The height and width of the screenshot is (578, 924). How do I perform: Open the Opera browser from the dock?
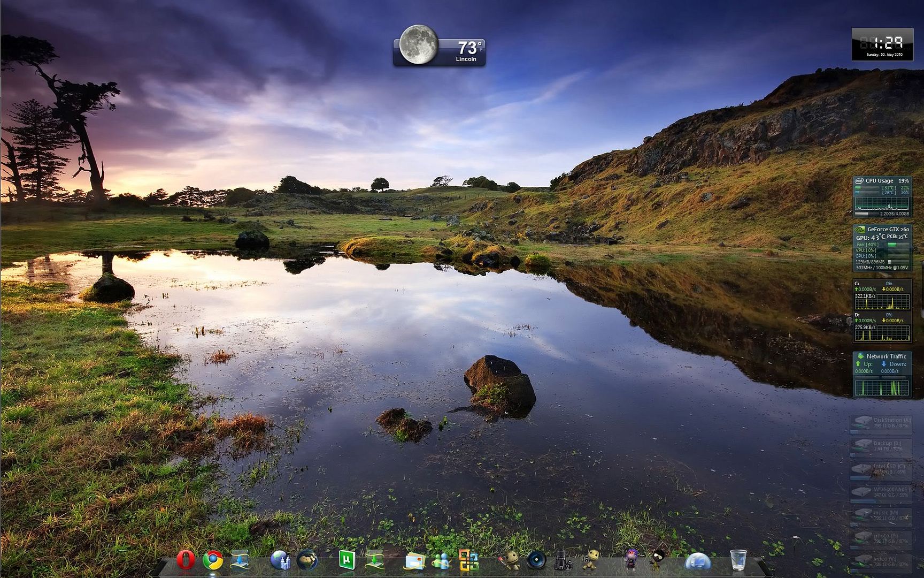pos(186,560)
